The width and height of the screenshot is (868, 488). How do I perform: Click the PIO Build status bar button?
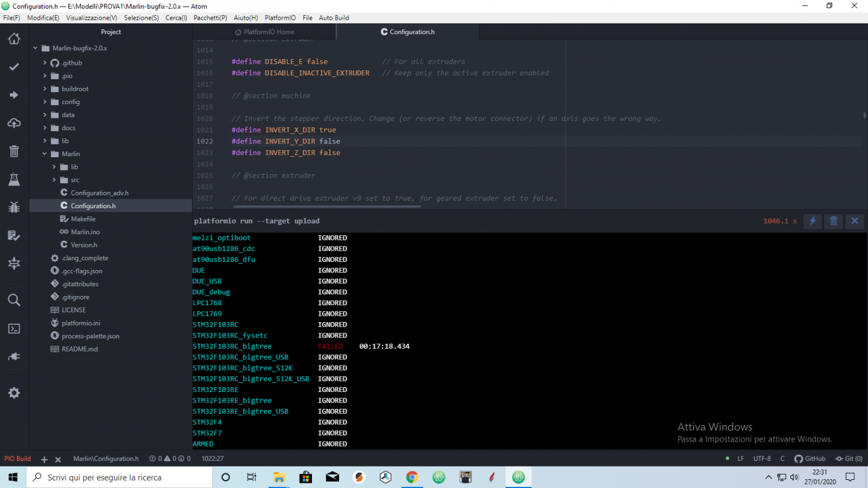[17, 459]
